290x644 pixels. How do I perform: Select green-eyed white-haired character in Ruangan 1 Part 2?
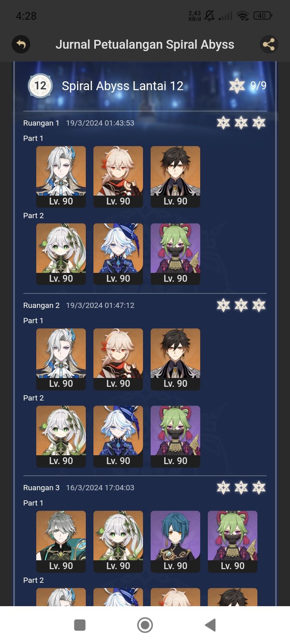(61, 254)
